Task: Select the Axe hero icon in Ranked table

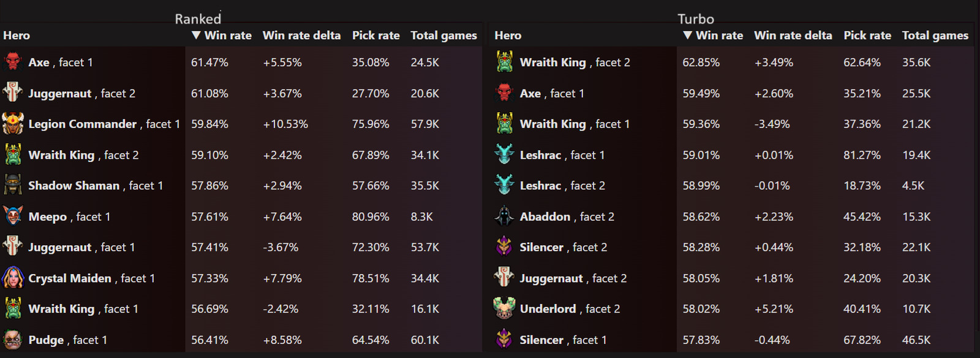Action: [x=13, y=62]
